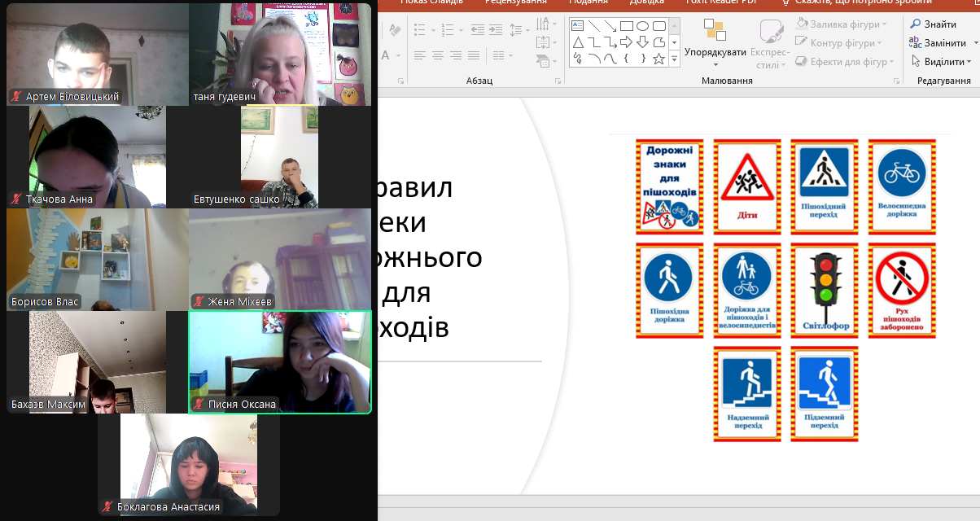The image size is (980, 521).
Task: Apply bullet list formatting
Action: (x=419, y=29)
